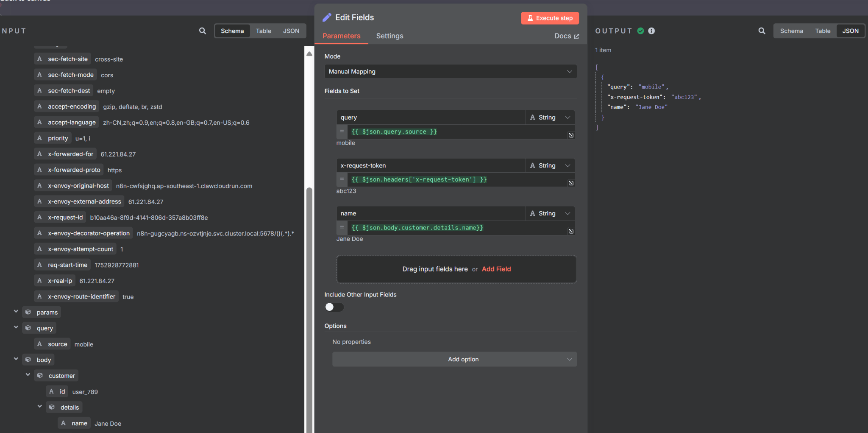Click the pencil icon beside Edit Fields
The height and width of the screenshot is (433, 868).
327,17
